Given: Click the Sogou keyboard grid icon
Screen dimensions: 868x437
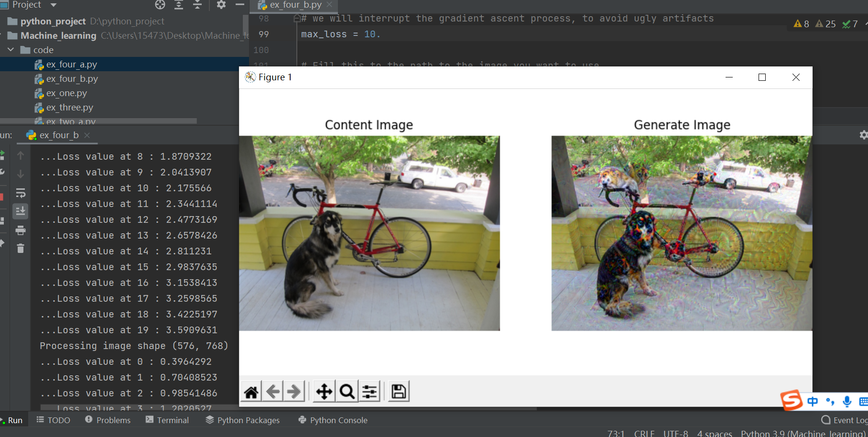Looking at the screenshot, I should (863, 402).
